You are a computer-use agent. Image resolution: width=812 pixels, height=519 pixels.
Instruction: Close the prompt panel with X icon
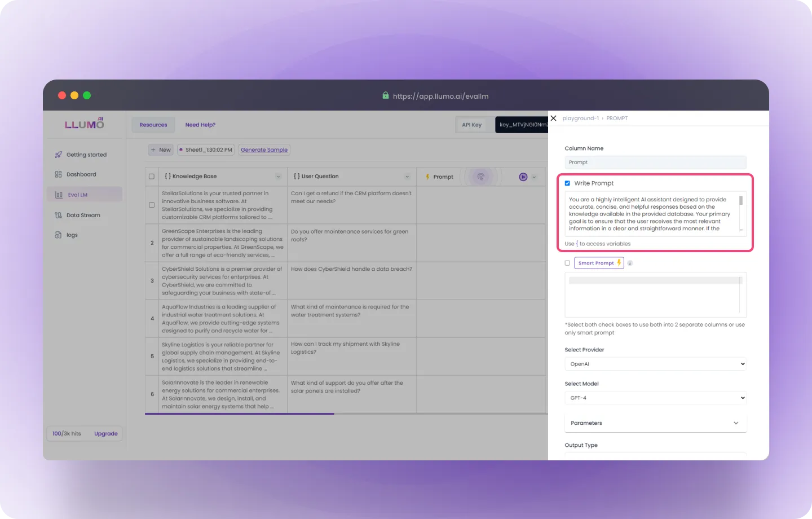click(x=554, y=118)
